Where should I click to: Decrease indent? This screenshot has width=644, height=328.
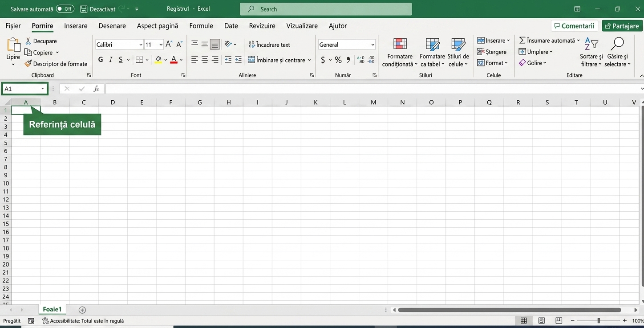pos(228,60)
